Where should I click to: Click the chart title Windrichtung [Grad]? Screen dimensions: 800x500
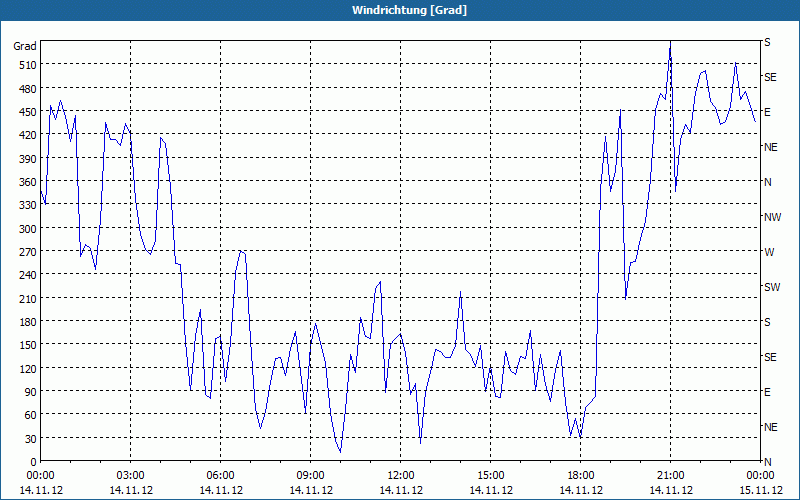(x=409, y=10)
